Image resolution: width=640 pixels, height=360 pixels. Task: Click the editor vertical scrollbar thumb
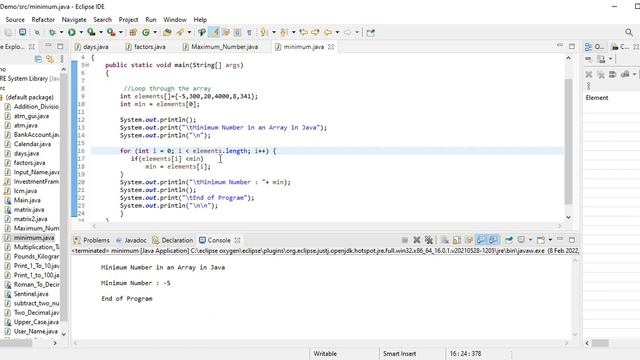(x=569, y=141)
